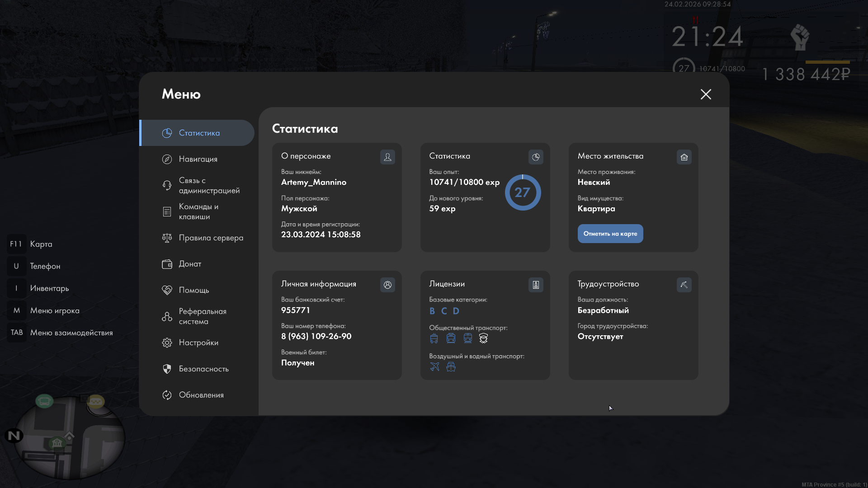Open Настройки in the sidebar
Viewport: 868px width, 488px height.
198,343
